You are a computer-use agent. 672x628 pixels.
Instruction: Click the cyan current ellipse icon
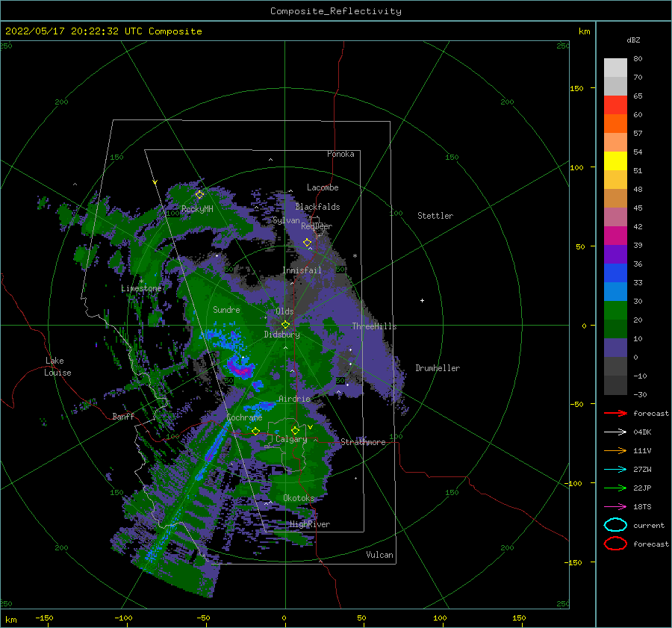[x=615, y=525]
